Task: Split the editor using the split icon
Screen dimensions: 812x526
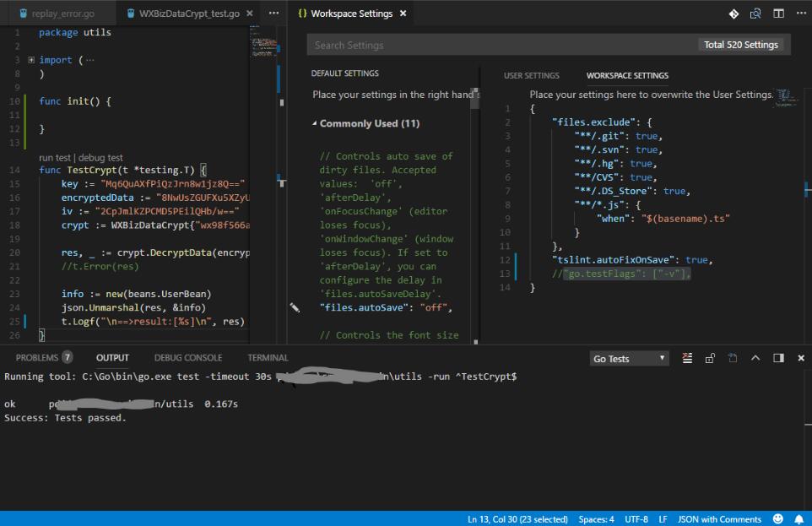Action: [777, 14]
